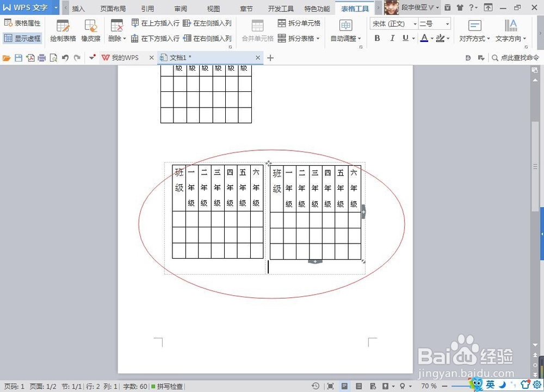Select the 绘制表格 draw table tool

pyautogui.click(x=63, y=31)
